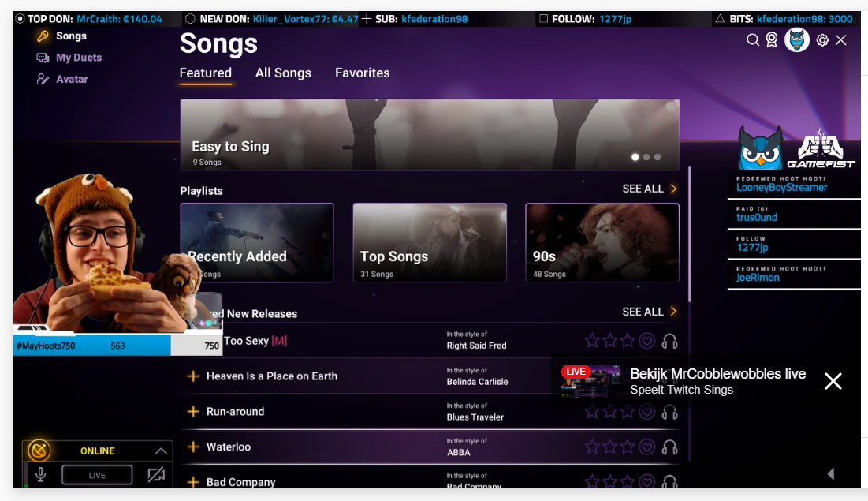Screen dimensions: 868x501
Task: Favorite Waterloo with the heart icon
Action: pos(646,447)
